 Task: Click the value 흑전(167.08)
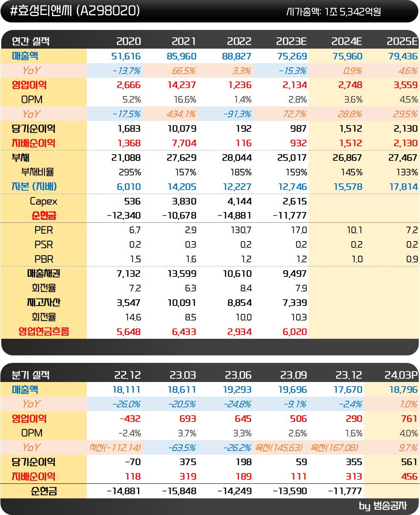[334, 448]
